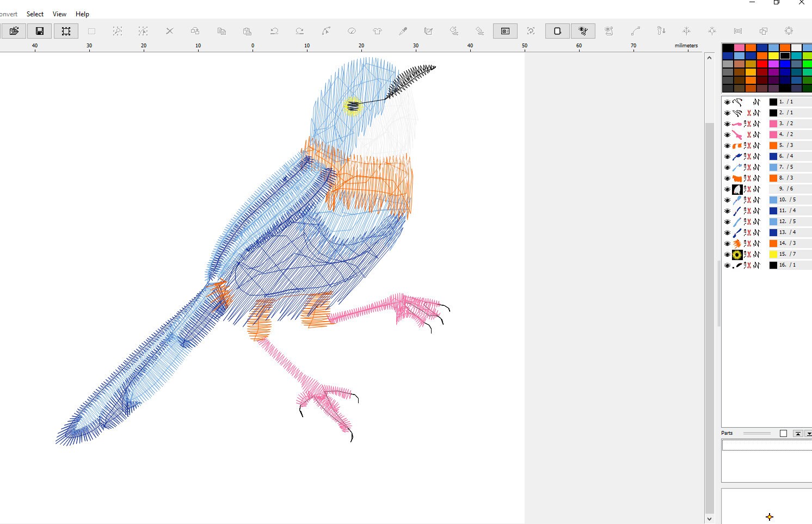Open the Select menu

(34, 14)
